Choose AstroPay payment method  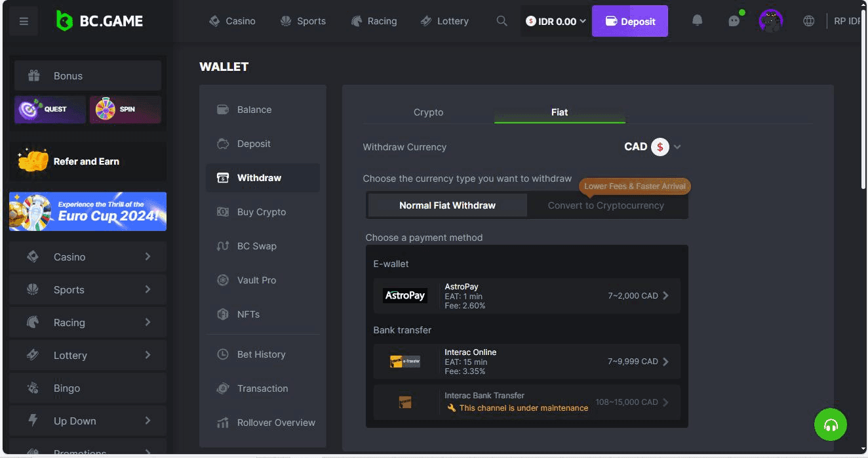(526, 296)
